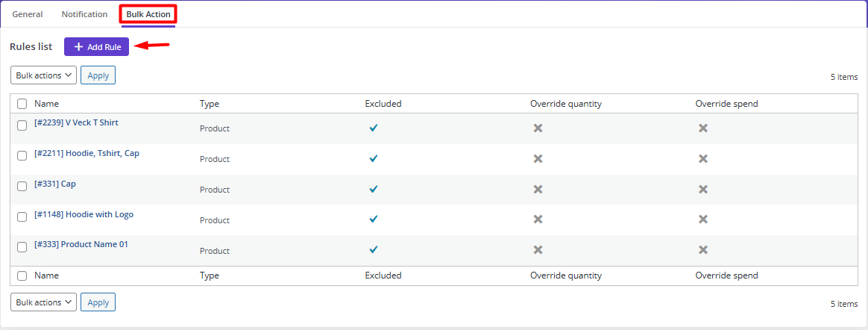Click Override quantity X icon for Product Name 01
Screen dimensions: 868x330
tap(538, 249)
